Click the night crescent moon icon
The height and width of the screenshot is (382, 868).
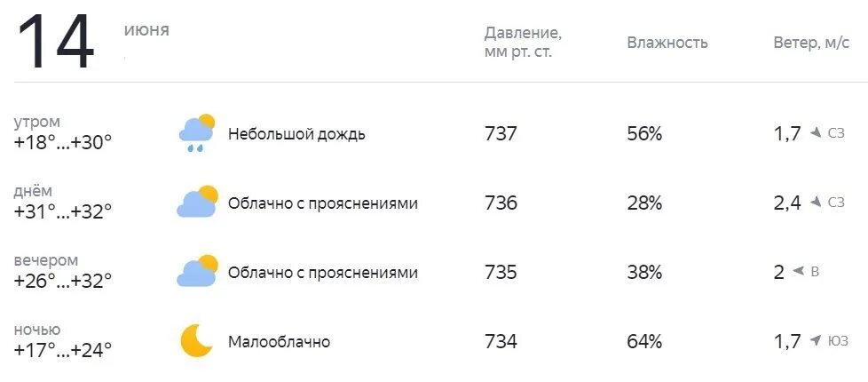coord(196,340)
